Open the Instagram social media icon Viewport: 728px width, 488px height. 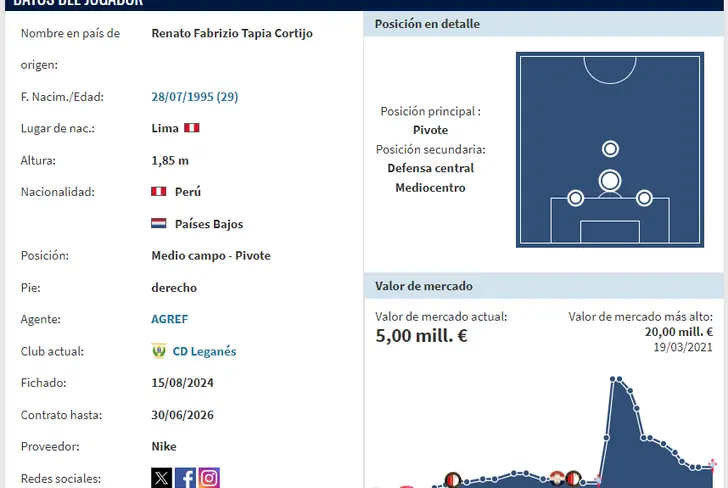coord(209,478)
